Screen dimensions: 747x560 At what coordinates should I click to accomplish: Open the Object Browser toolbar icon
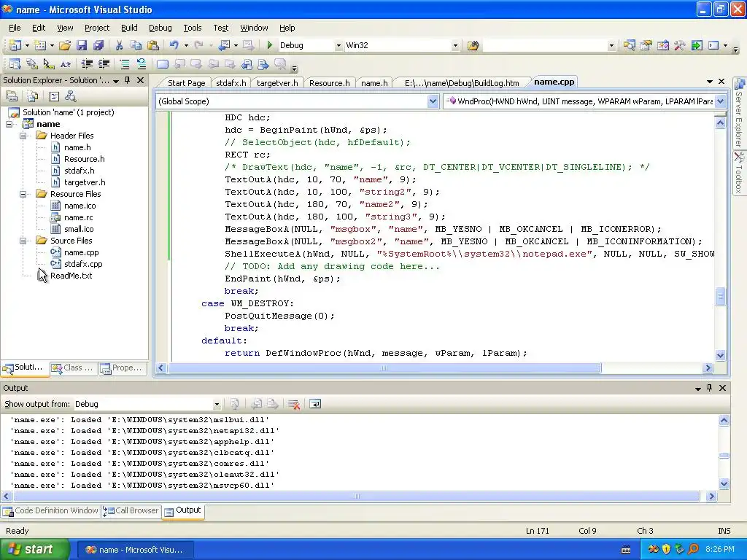click(x=662, y=45)
